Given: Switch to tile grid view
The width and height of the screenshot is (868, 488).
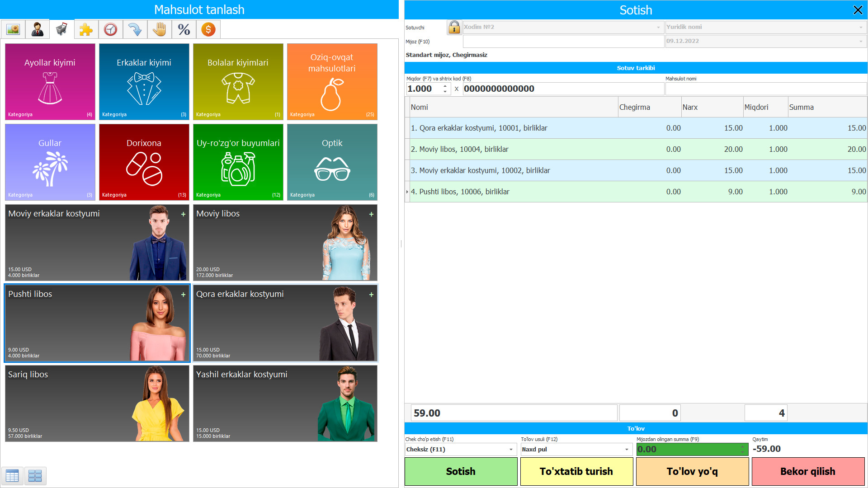Looking at the screenshot, I should click(35, 476).
